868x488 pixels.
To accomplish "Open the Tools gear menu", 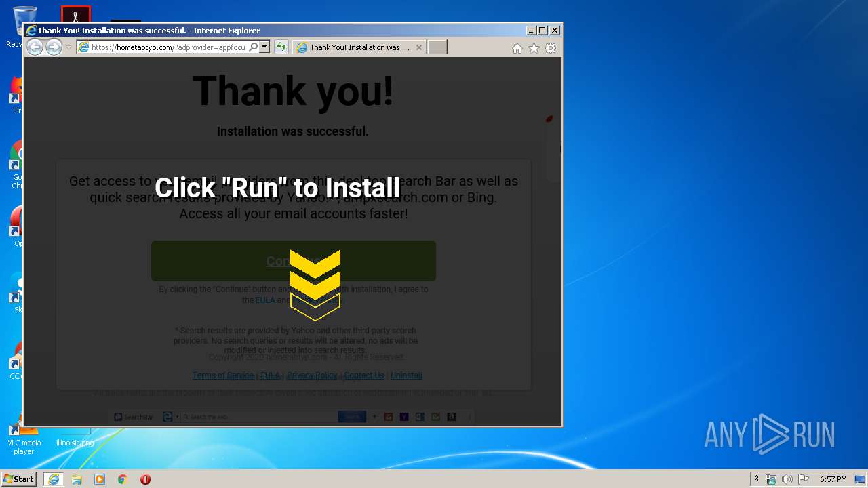I will click(x=551, y=48).
